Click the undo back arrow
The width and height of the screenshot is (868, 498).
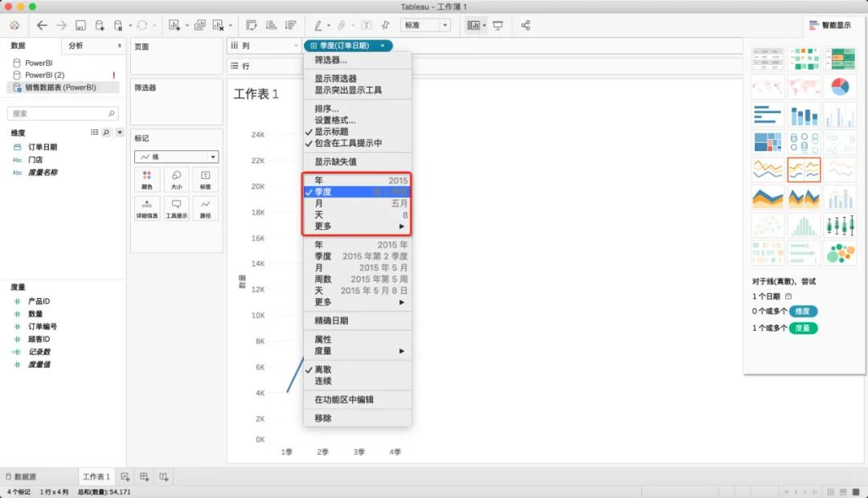42,25
